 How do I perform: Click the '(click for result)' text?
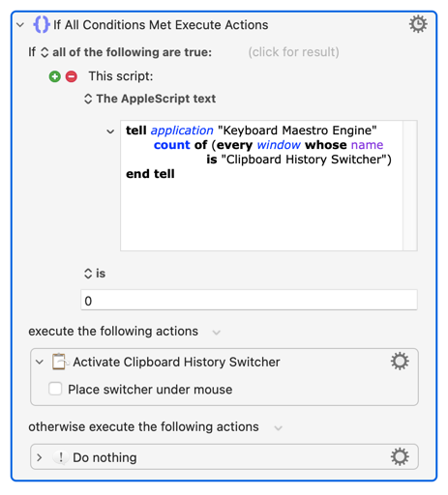click(x=293, y=52)
